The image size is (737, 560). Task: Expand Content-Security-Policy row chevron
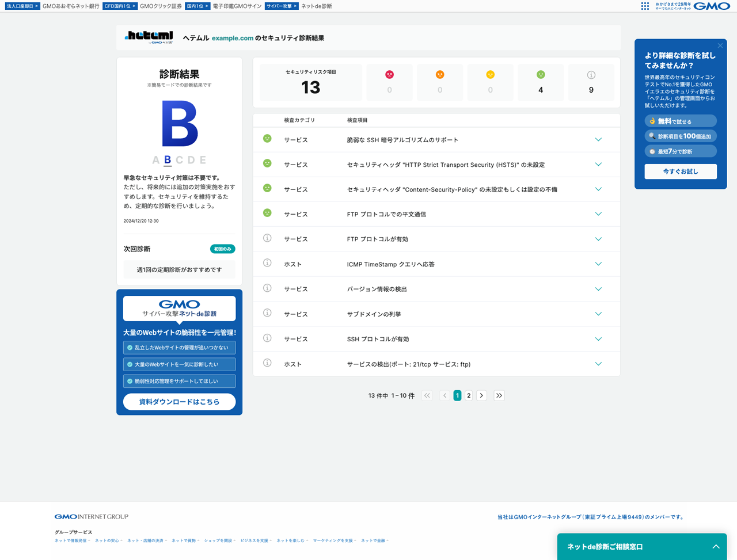coord(598,189)
